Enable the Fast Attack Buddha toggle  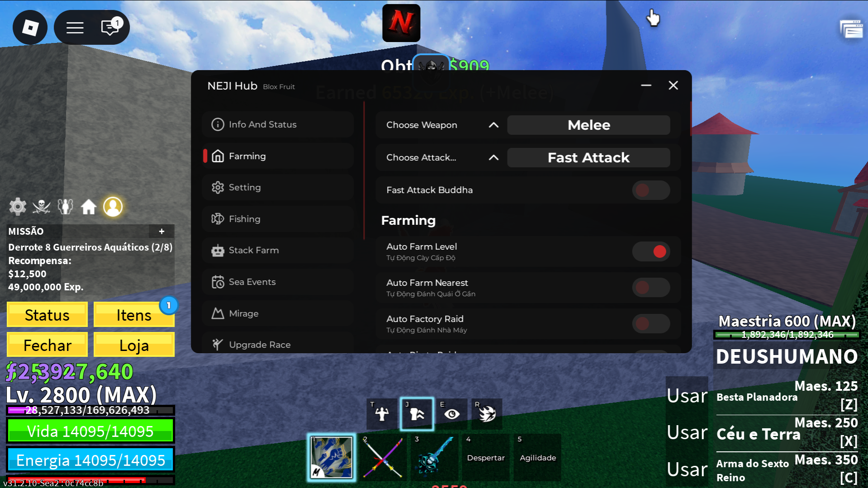point(650,190)
